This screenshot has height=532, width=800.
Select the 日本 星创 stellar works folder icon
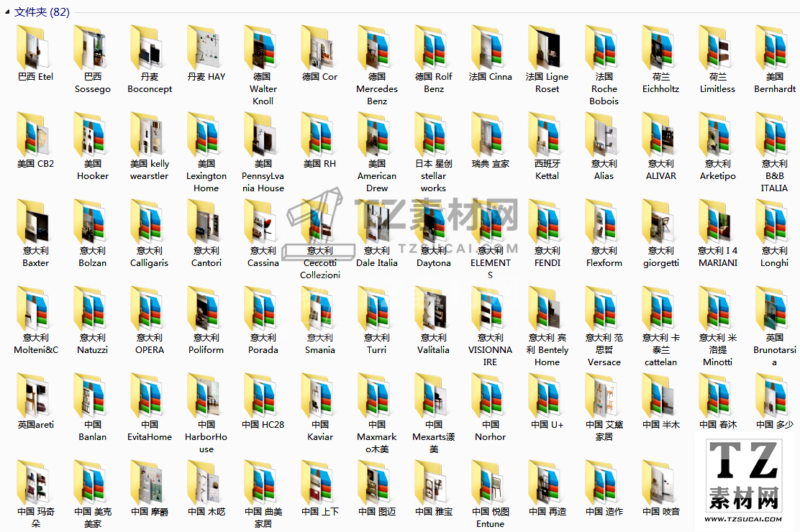click(x=432, y=134)
